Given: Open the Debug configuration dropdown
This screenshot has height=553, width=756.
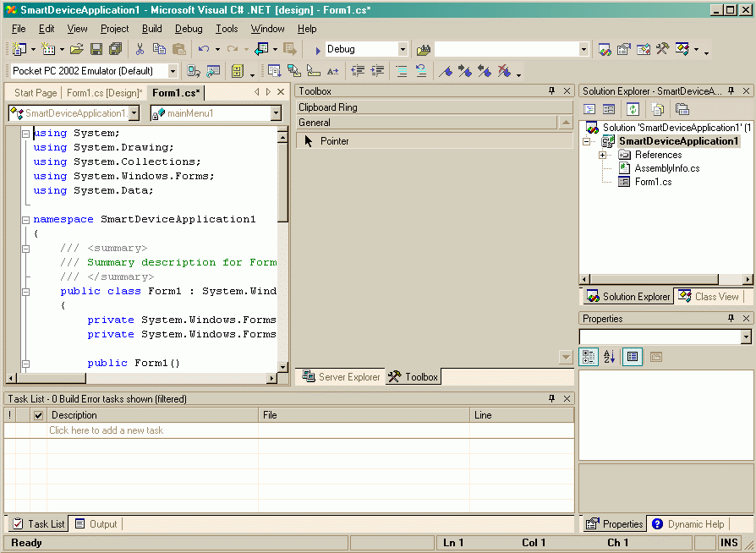Looking at the screenshot, I should click(403, 49).
